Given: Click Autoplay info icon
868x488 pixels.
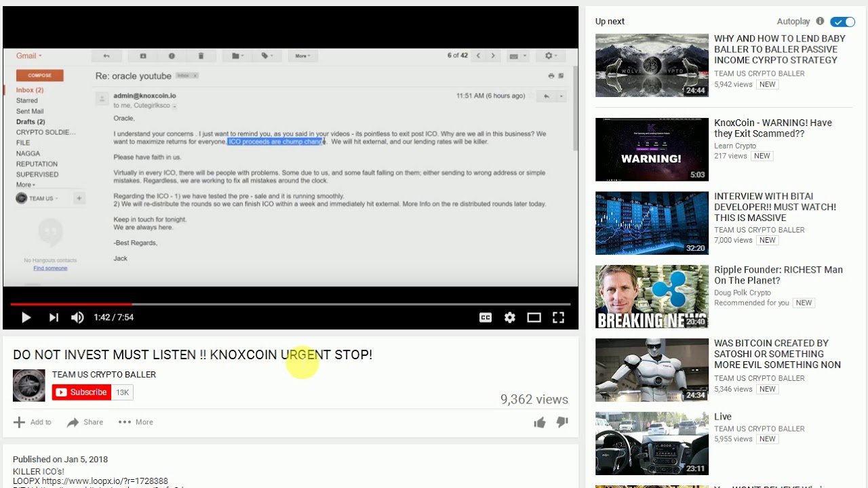Looking at the screenshot, I should 820,21.
